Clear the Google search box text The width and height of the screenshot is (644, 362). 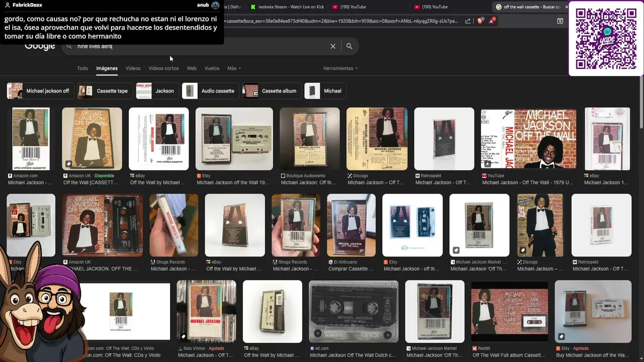[x=333, y=46]
